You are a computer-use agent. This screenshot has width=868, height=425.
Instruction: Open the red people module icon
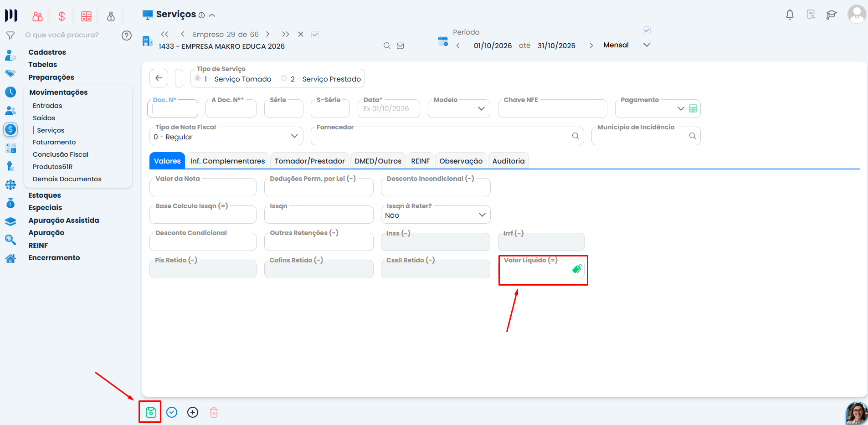click(x=37, y=17)
